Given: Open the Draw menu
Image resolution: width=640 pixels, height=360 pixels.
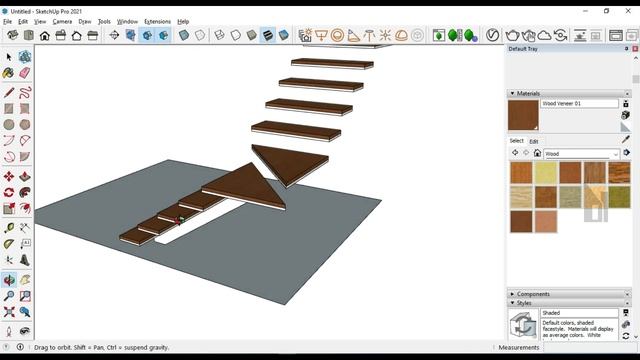Looking at the screenshot, I should [85, 22].
